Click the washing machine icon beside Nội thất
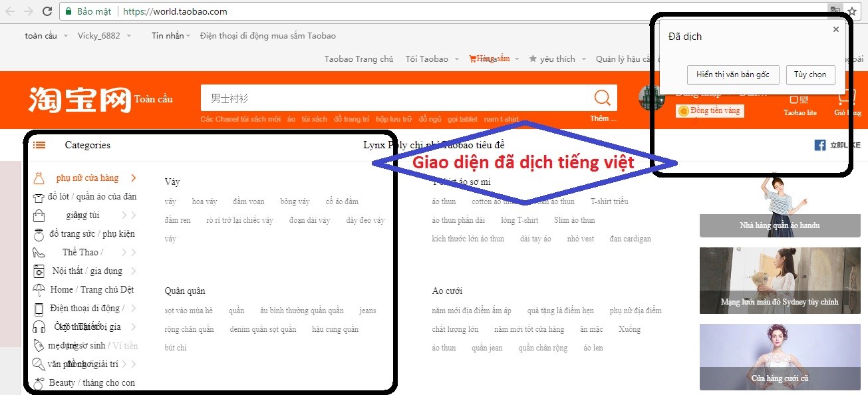Viewport: 868px width, 395px height. (39, 271)
